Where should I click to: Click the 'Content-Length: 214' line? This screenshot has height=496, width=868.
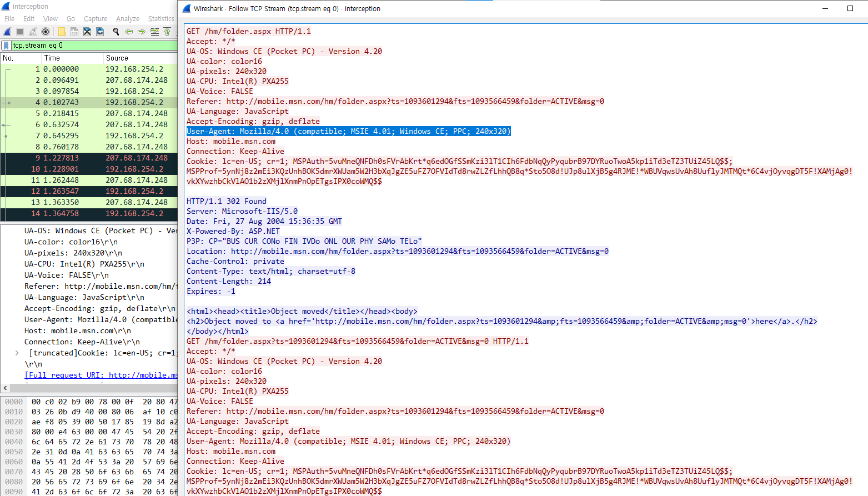click(229, 281)
